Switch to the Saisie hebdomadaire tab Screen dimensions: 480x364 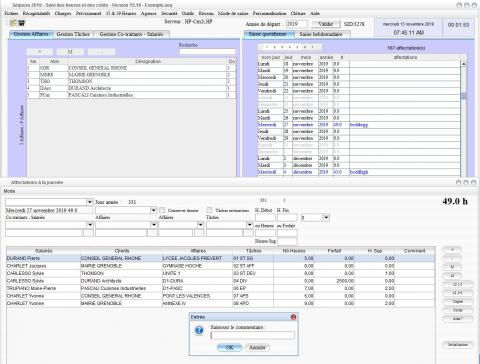click(x=321, y=34)
